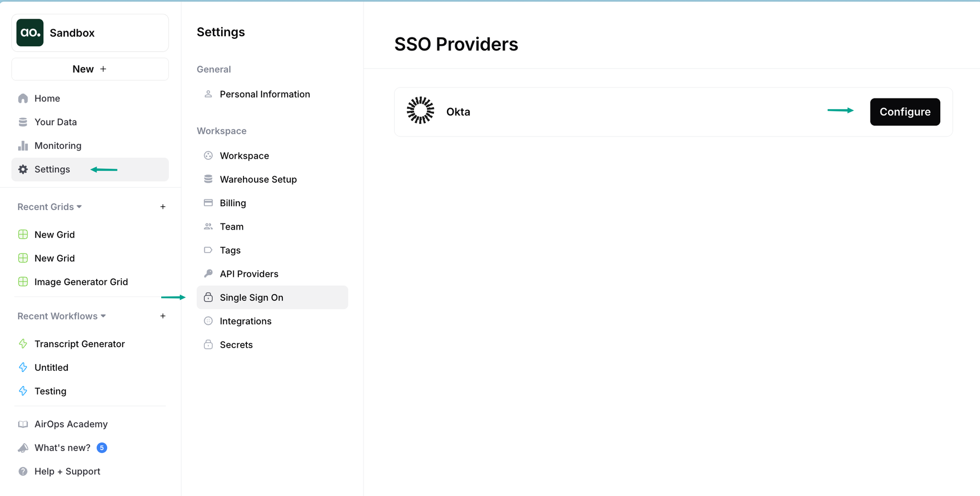Open the Secrets settings page
Image resolution: width=980 pixels, height=496 pixels.
(x=272, y=345)
